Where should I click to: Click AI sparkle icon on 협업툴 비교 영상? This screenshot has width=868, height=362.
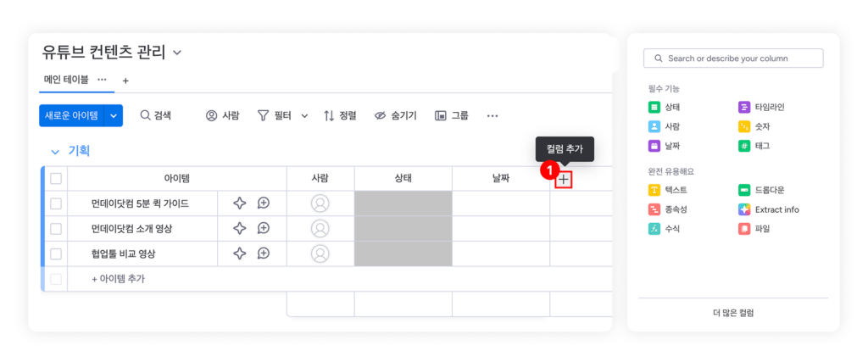[240, 253]
